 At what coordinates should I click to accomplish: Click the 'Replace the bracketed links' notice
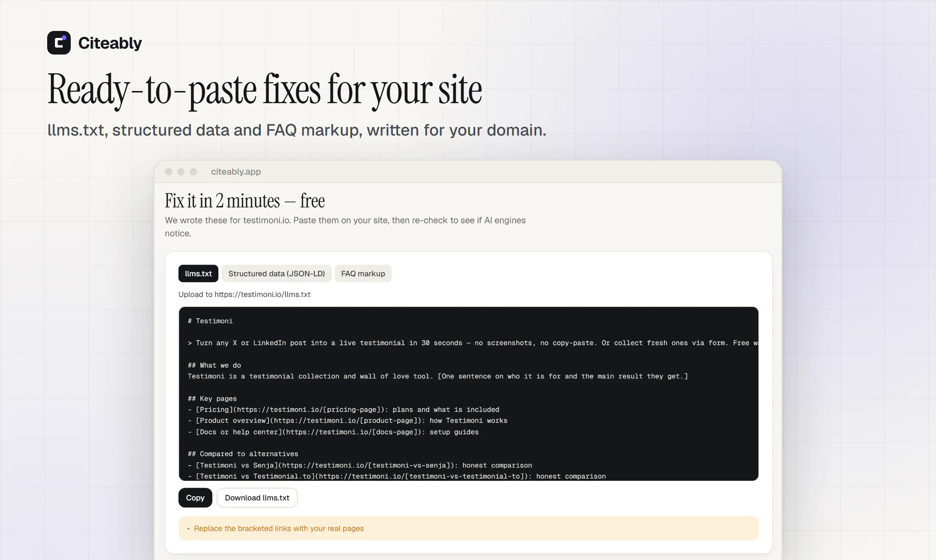468,528
